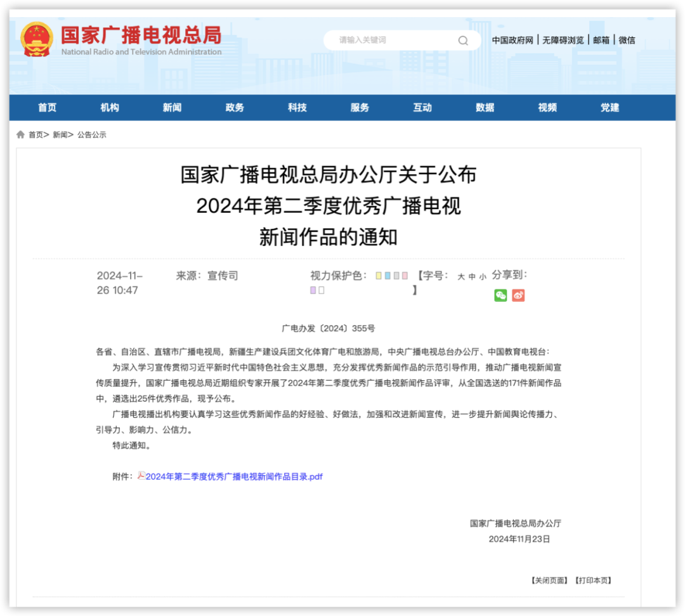Apply the yellow eye-protection color swatch
Screen dimensions: 685x616
click(379, 276)
